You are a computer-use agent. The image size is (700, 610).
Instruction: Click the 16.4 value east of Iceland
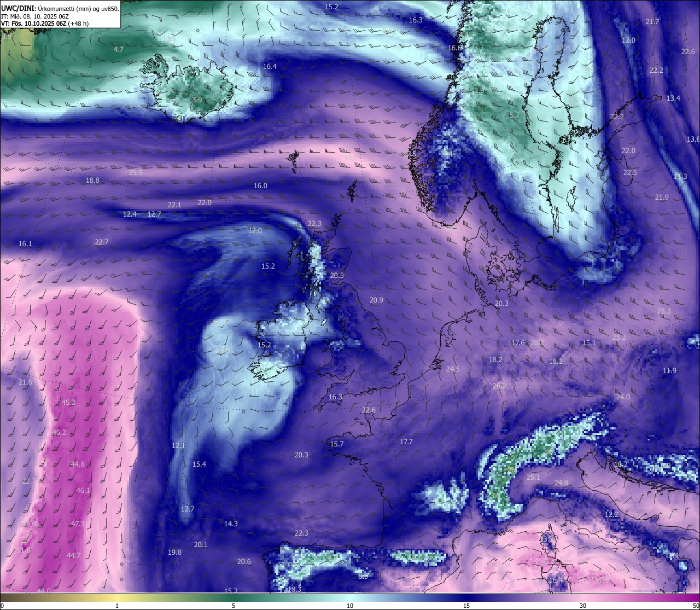[270, 66]
